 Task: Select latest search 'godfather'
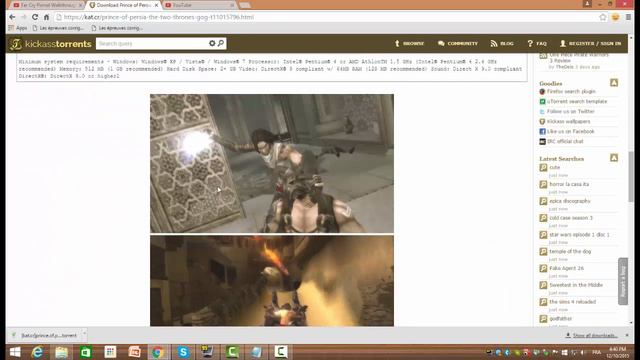click(x=560, y=318)
